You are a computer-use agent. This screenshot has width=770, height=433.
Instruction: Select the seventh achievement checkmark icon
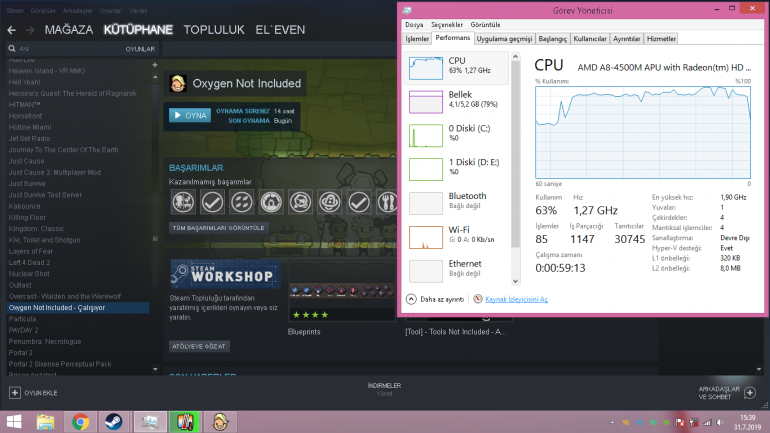tap(359, 202)
